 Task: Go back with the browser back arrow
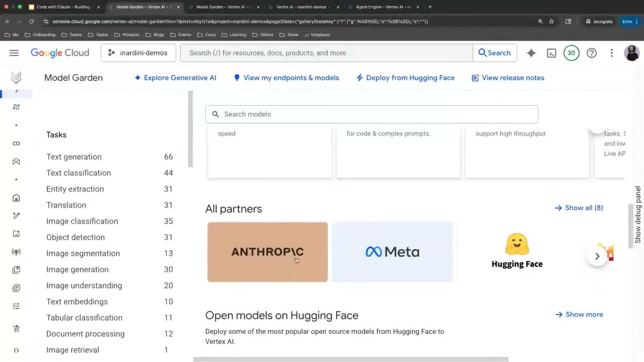[x=7, y=22]
